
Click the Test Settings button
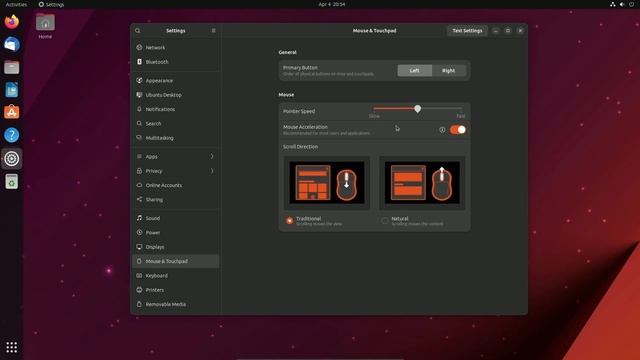[467, 31]
